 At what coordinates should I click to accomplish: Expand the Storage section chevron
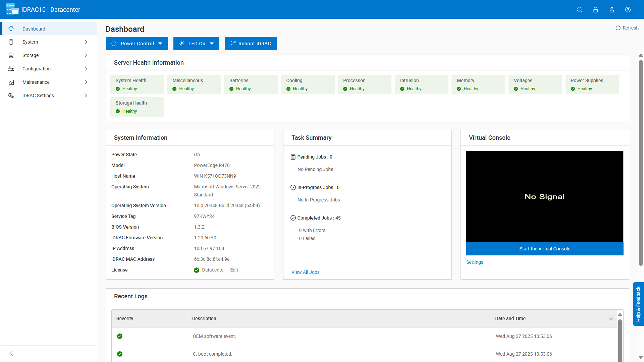(86, 55)
